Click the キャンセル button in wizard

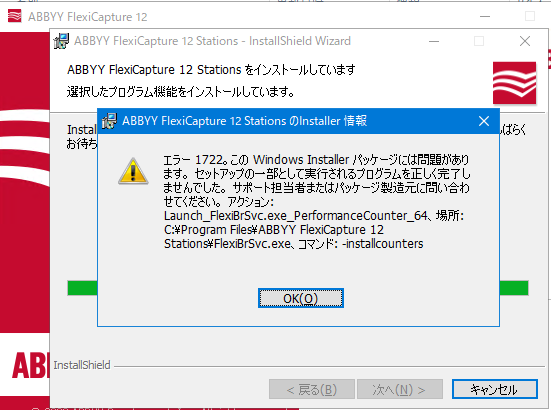click(x=494, y=389)
